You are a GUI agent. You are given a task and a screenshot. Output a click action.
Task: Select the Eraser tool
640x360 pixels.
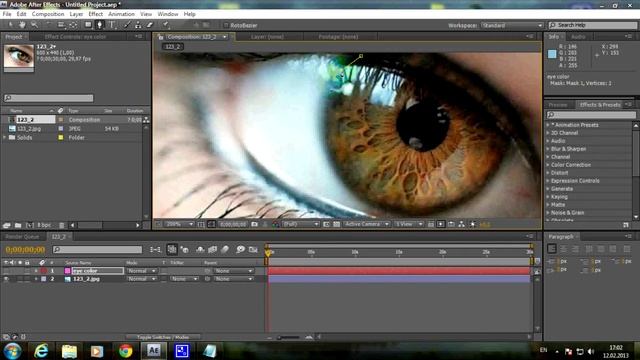coord(150,25)
